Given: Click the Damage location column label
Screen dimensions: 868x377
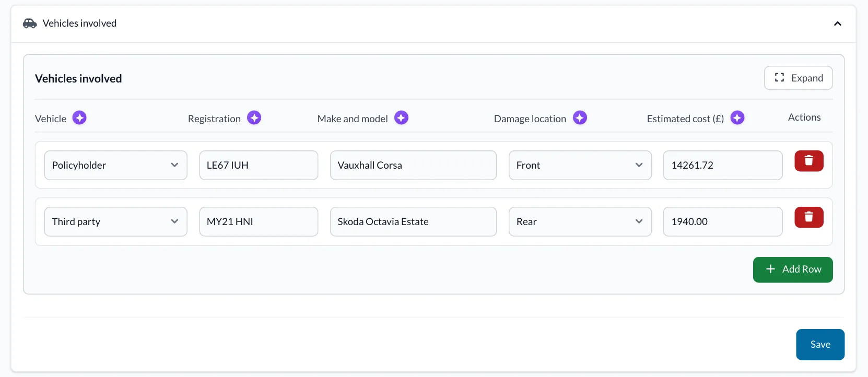Looking at the screenshot, I should tap(530, 119).
